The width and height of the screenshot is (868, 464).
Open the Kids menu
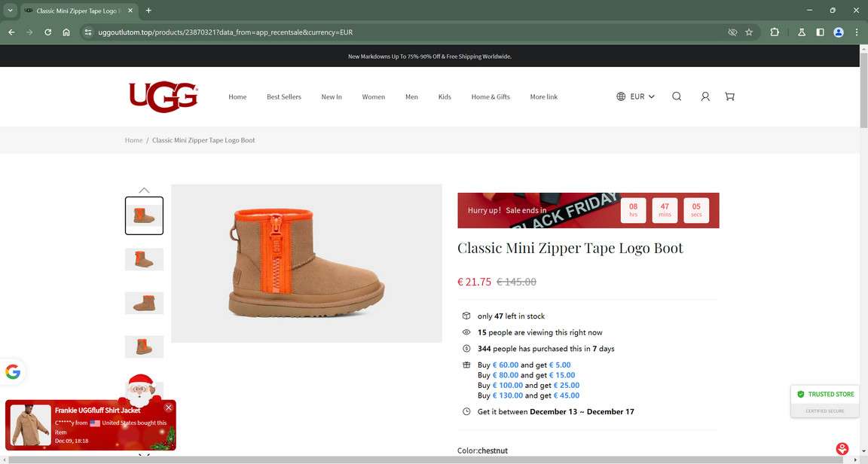(445, 97)
